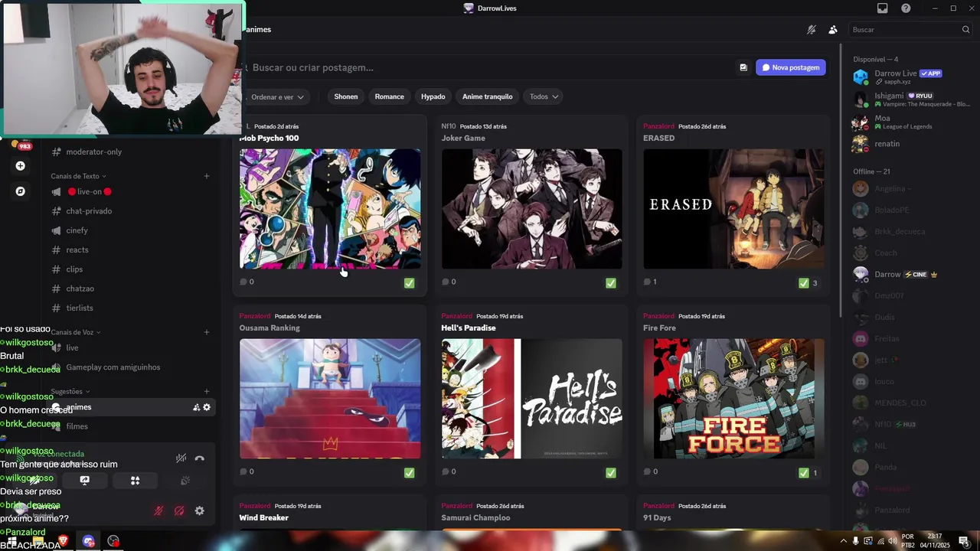
Task: Disconnect from voice with hang-up icon
Action: 200,458
